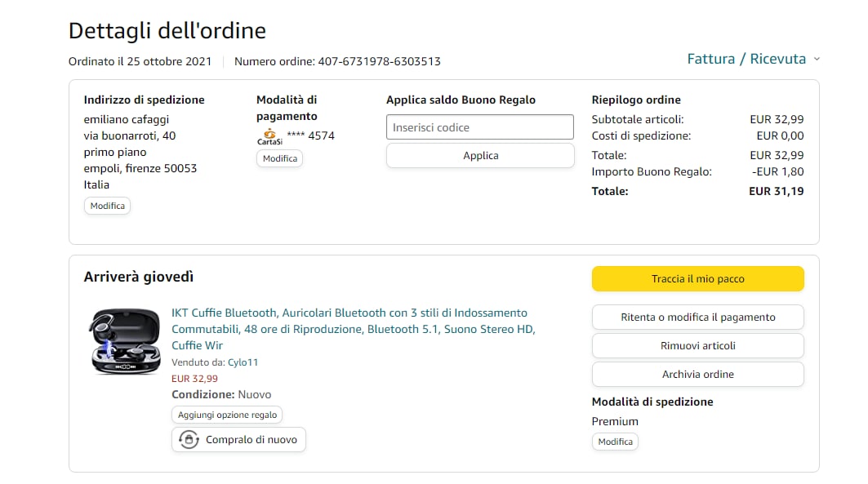Change shipping method via Modifica under Premium
This screenshot has width=868, height=484.
[x=615, y=442]
